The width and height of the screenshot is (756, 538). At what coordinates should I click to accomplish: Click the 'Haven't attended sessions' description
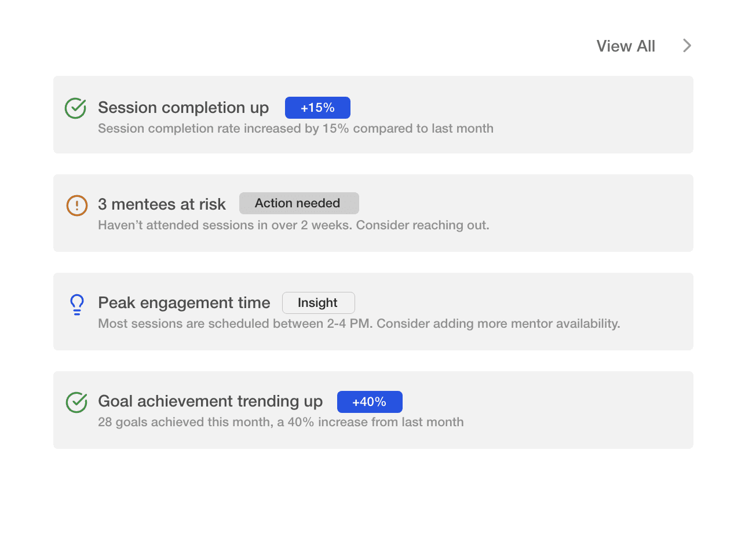[x=293, y=225]
